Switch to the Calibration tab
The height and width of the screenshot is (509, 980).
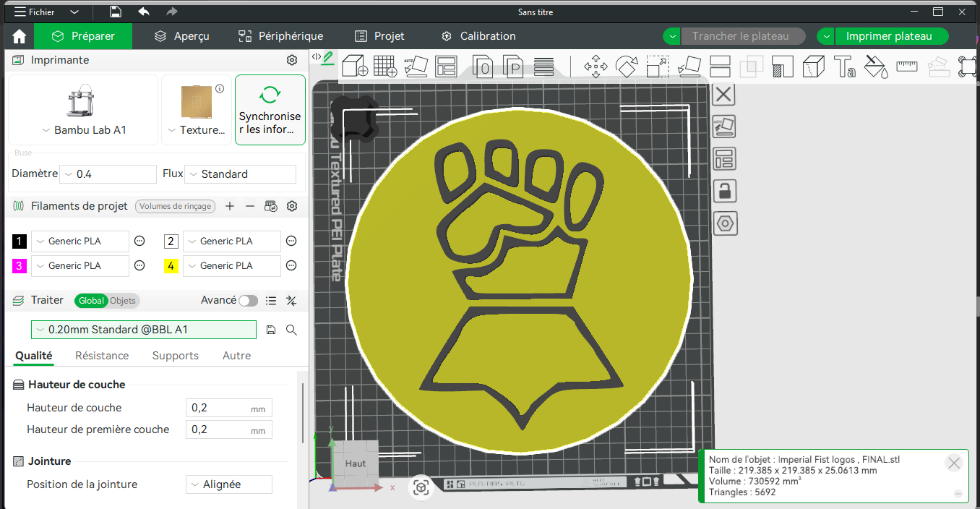point(478,36)
